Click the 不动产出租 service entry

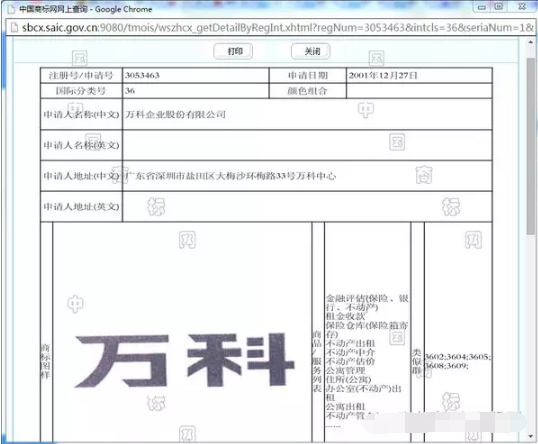350,343
